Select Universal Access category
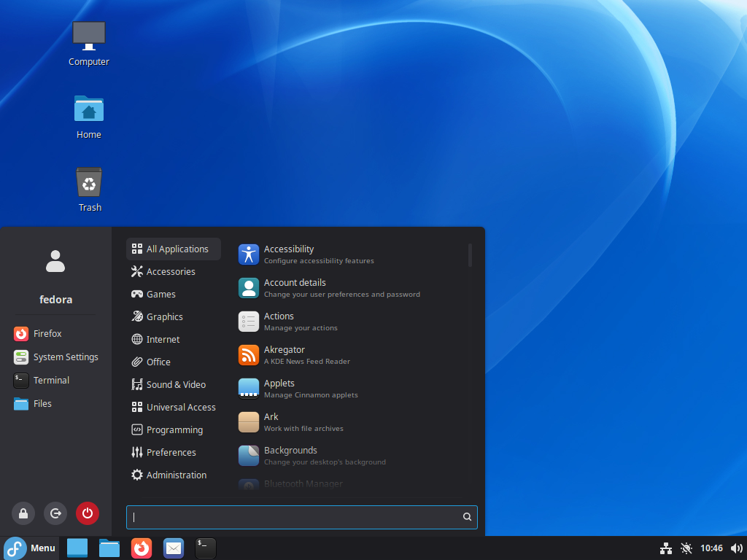The height and width of the screenshot is (560, 747). point(174,407)
